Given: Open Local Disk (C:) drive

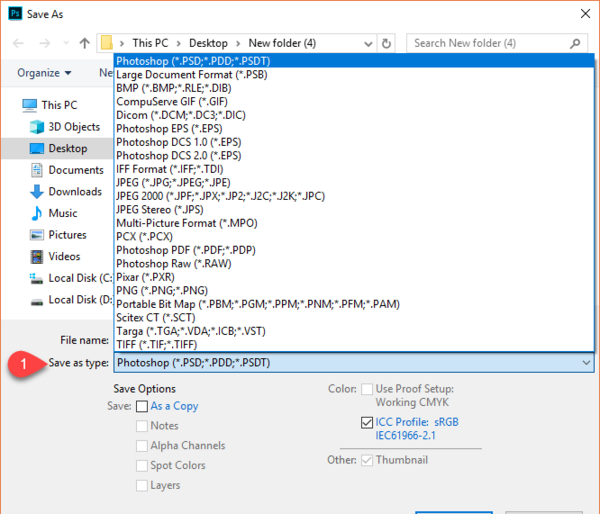Looking at the screenshot, I should pos(71,278).
